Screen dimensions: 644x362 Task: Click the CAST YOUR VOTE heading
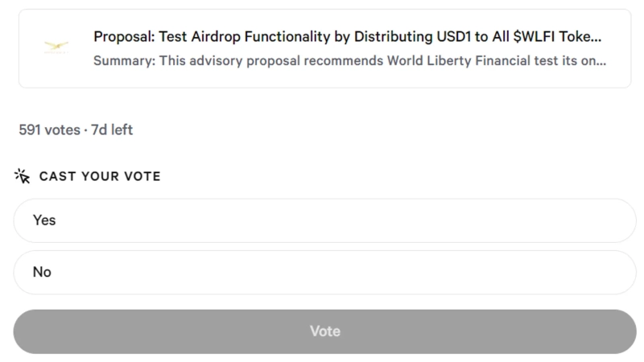point(100,176)
